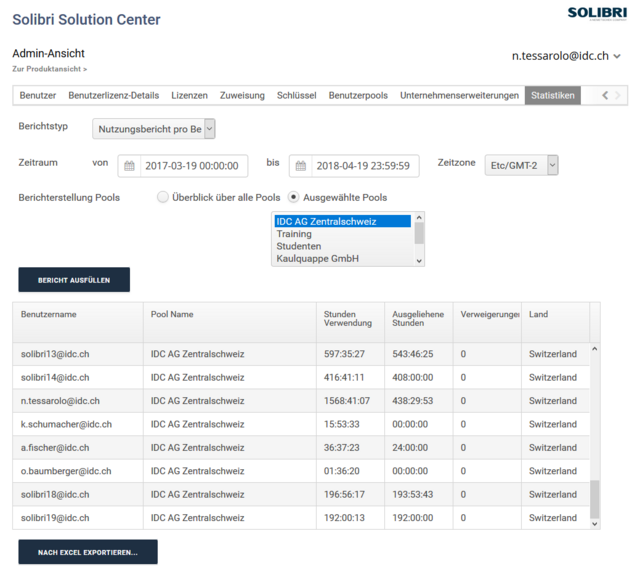Click the usage value 01:36:20

click(342, 471)
